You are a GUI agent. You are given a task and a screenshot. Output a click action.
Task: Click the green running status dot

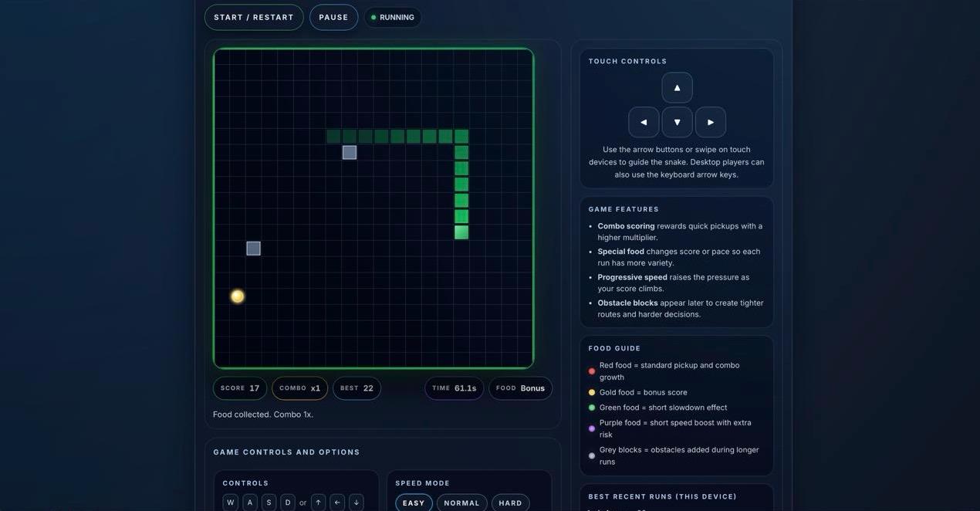[373, 18]
